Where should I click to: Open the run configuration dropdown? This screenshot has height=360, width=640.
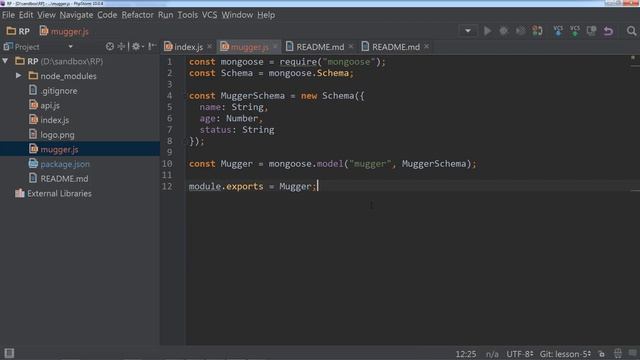click(468, 31)
